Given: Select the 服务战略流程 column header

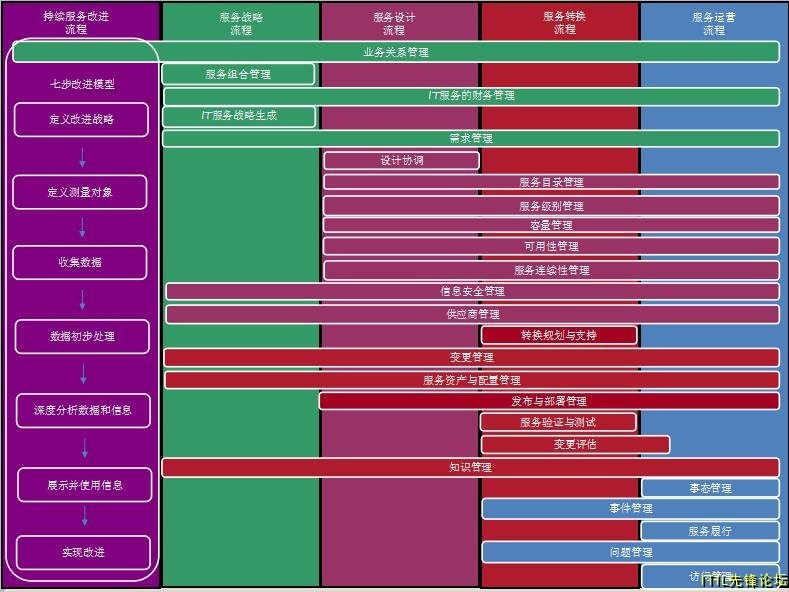Looking at the screenshot, I should (241, 23).
